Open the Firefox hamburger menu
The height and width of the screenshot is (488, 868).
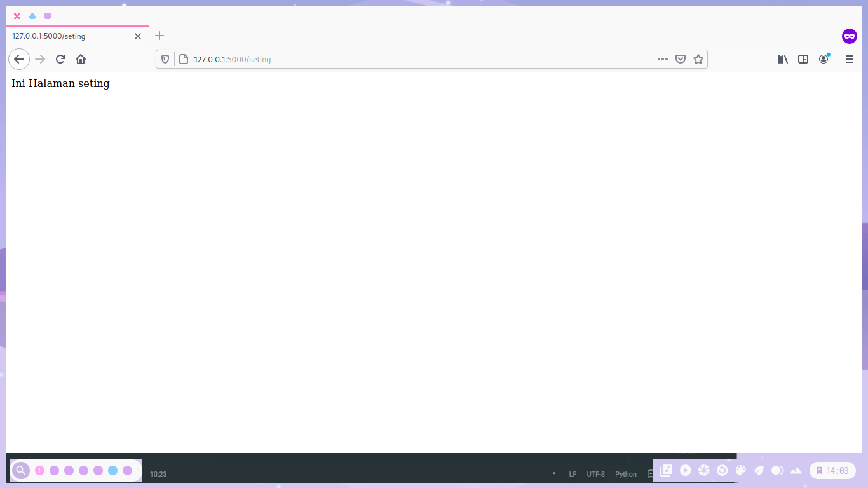850,59
